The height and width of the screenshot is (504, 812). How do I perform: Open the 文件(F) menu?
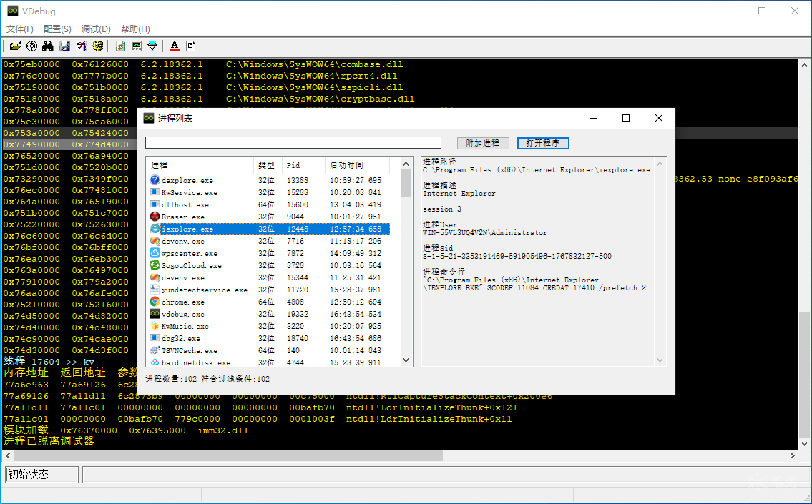click(20, 29)
